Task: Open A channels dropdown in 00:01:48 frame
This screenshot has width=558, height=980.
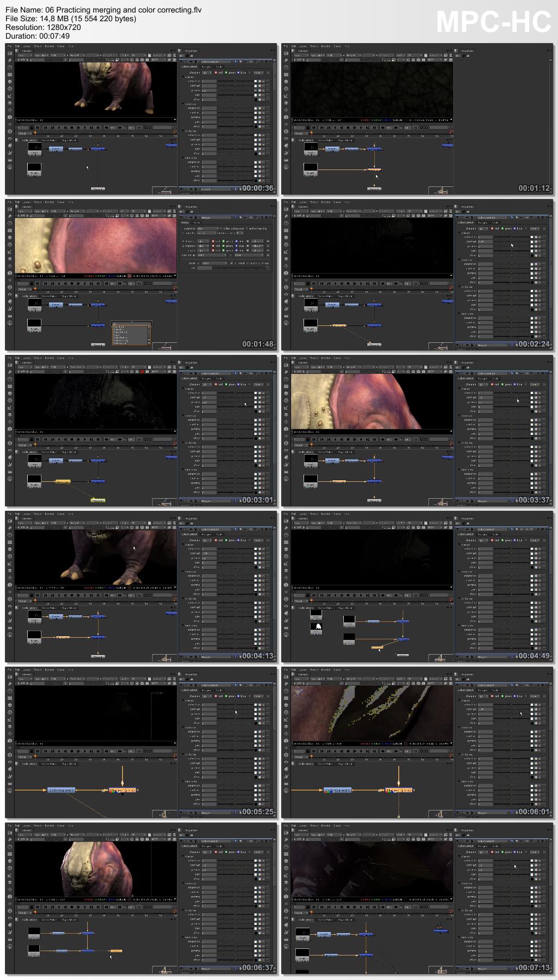Action: click(203, 241)
